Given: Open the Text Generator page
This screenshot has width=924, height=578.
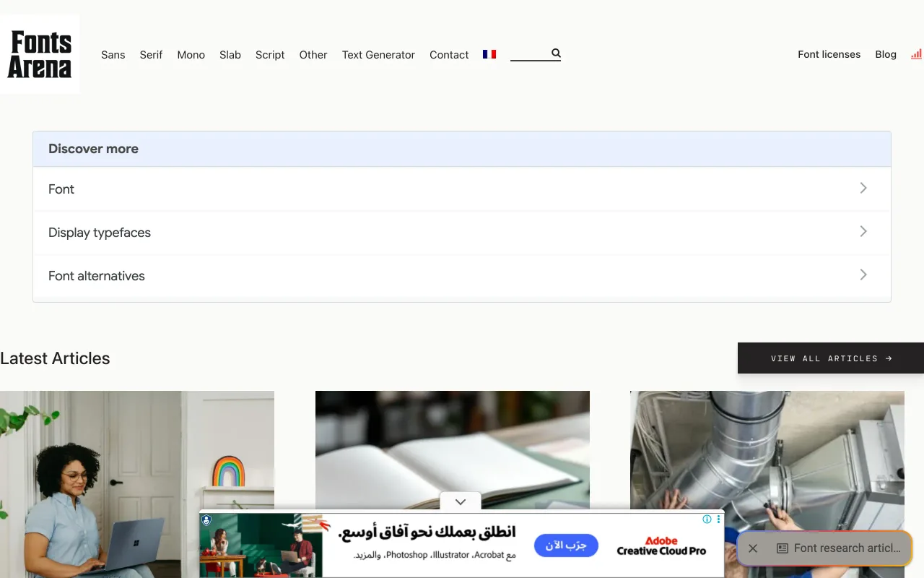Looking at the screenshot, I should [x=378, y=55].
